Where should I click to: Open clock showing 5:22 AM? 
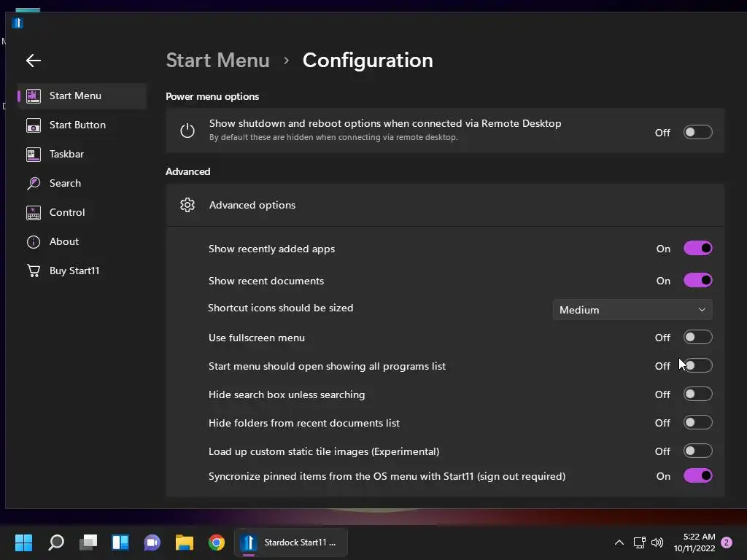coord(694,542)
